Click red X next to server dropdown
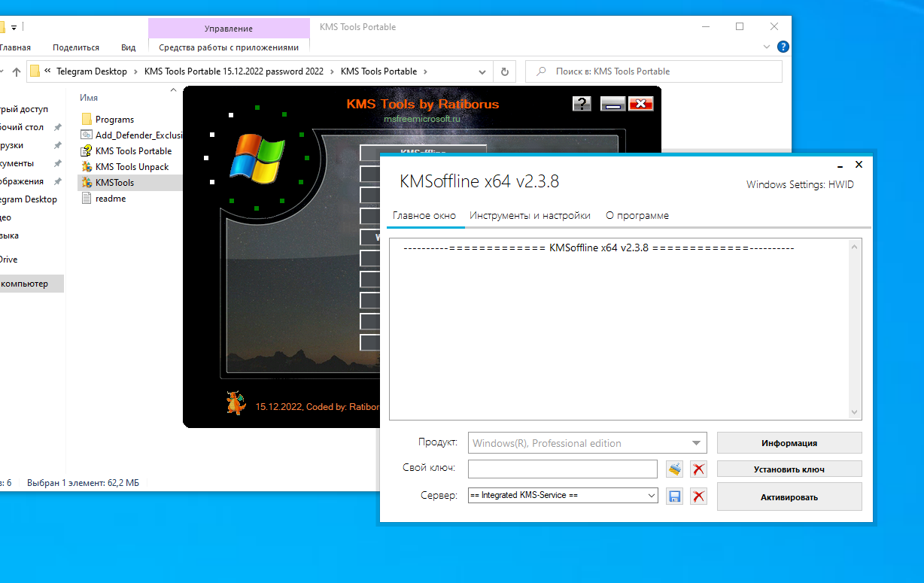Image resolution: width=924 pixels, height=583 pixels. click(699, 496)
